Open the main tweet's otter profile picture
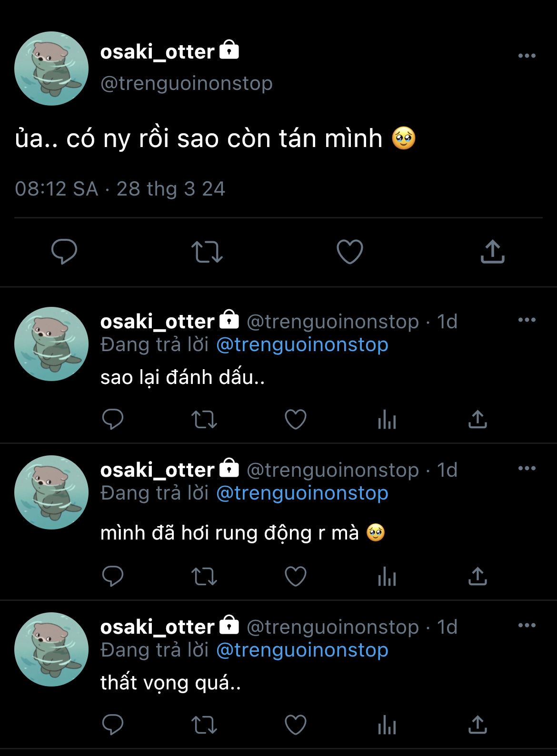 coord(51,69)
